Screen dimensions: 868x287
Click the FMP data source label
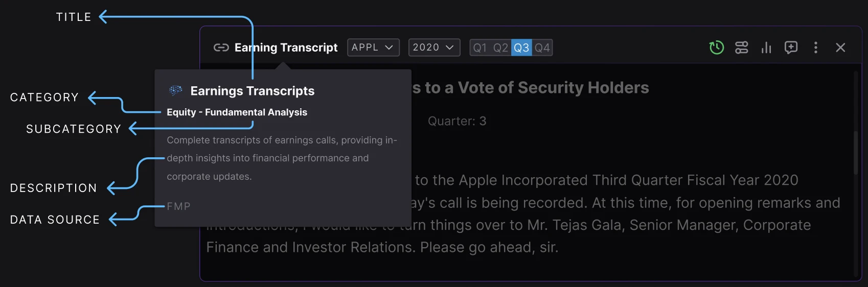point(178,206)
